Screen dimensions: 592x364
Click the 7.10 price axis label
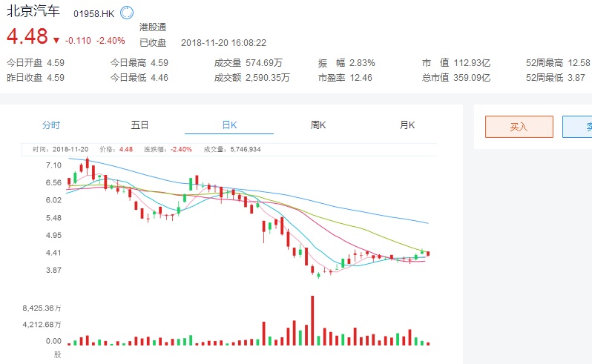click(53, 165)
